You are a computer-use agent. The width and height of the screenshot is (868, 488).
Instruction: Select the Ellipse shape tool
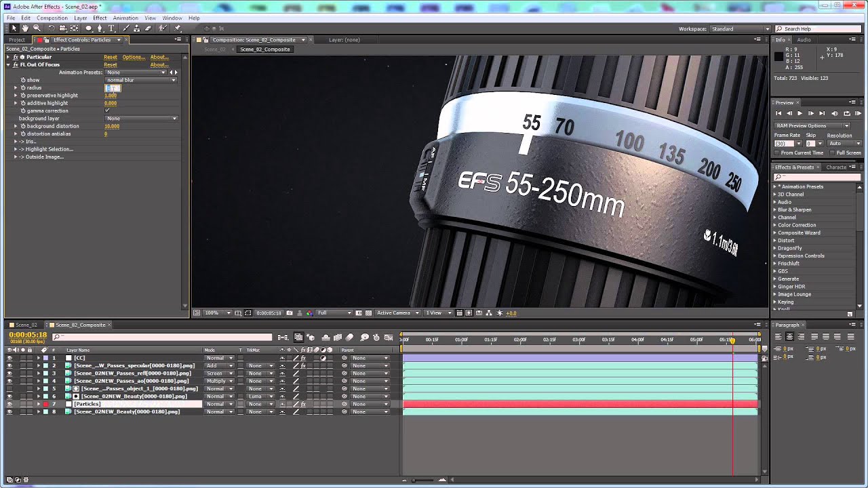pos(89,28)
